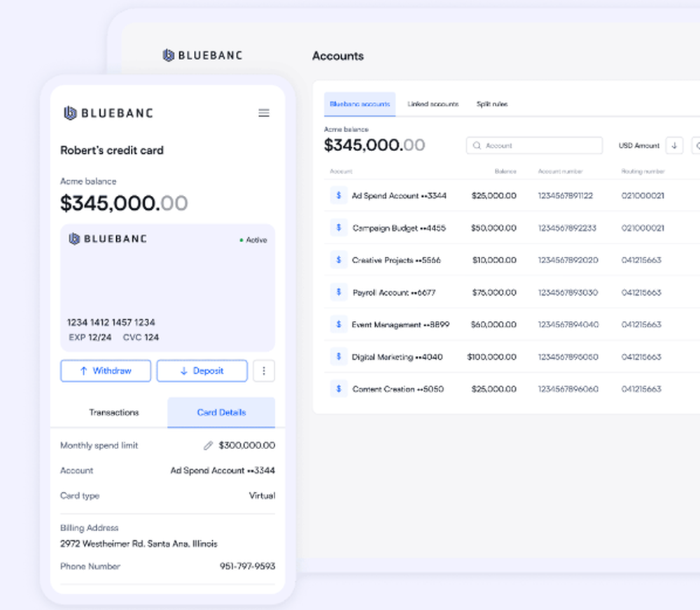Click the Bluebanc logo on the virtual credit card
Viewport: 700px width, 610px height.
(x=108, y=239)
